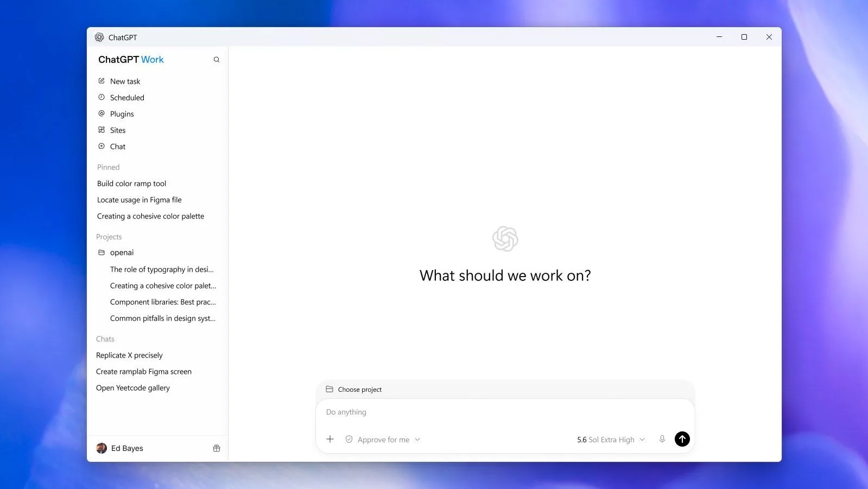The image size is (868, 489).
Task: Click the ChatGPT Work header title
Action: pos(131,60)
